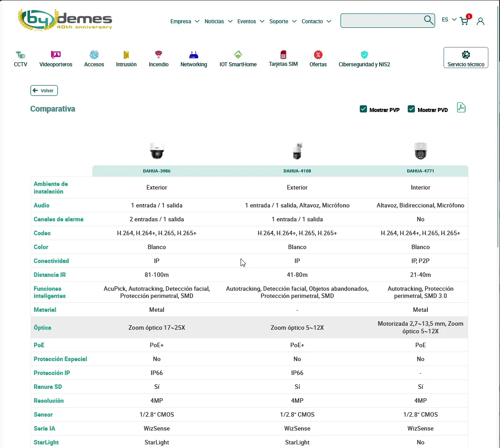Click the Ranura SD row label

pos(48,387)
